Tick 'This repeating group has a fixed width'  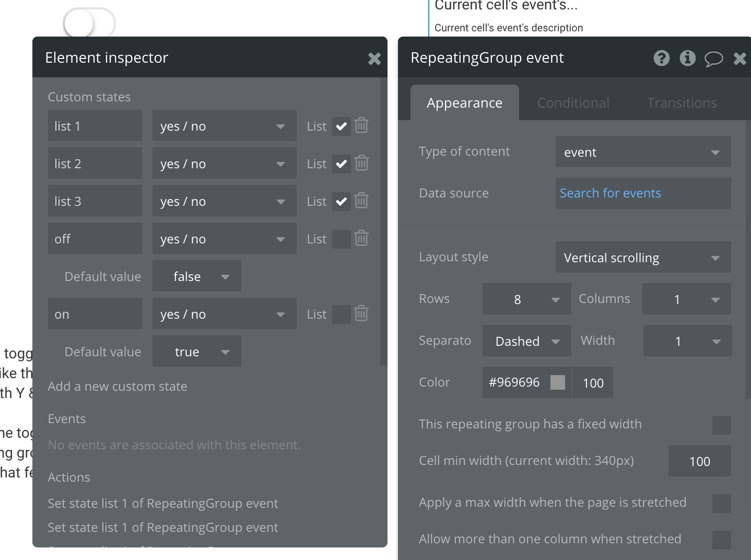tap(721, 425)
